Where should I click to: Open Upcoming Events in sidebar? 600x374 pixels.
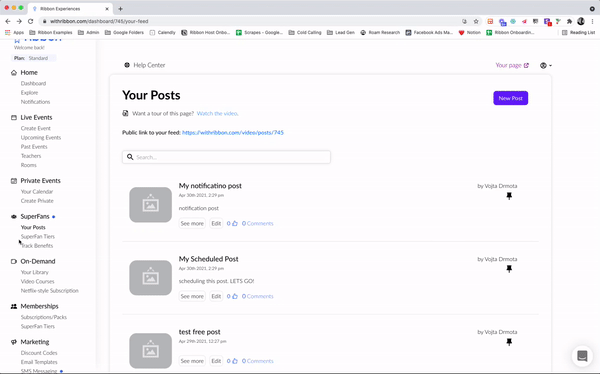coord(41,137)
